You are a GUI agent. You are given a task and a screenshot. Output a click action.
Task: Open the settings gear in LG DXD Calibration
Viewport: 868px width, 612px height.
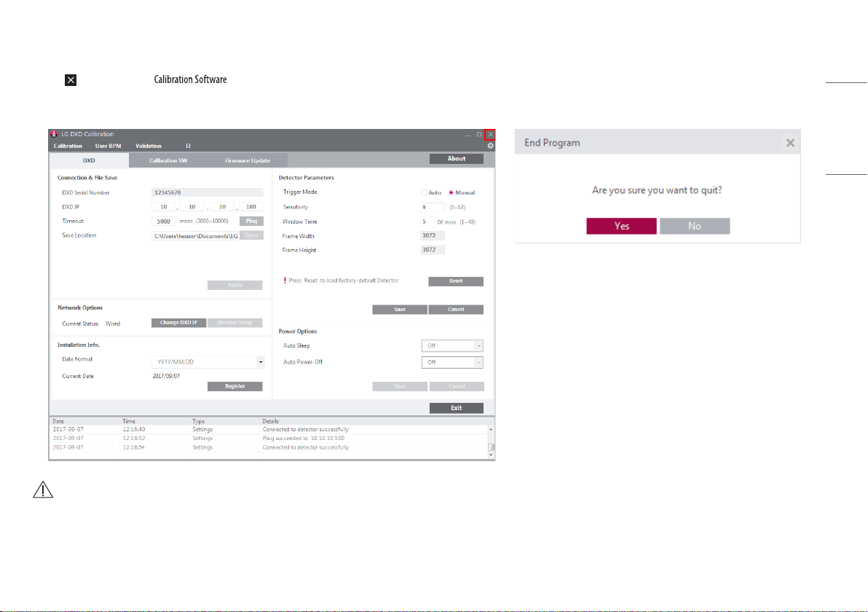point(491,146)
